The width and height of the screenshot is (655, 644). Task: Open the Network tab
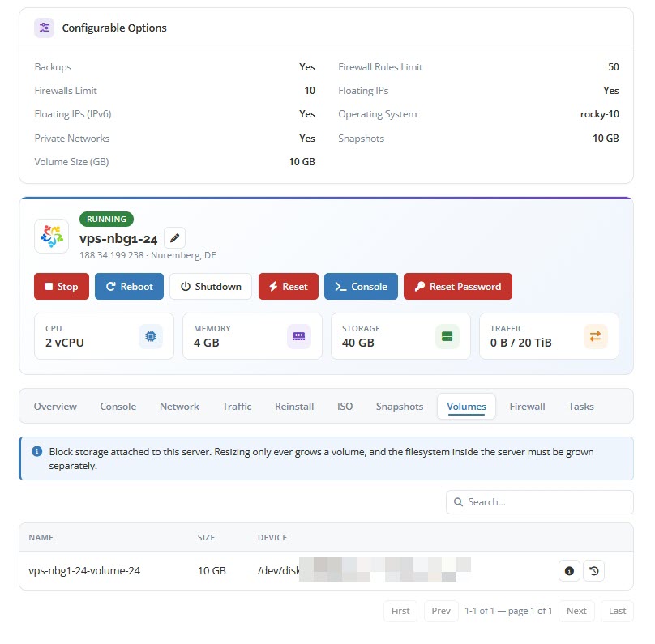tap(179, 406)
